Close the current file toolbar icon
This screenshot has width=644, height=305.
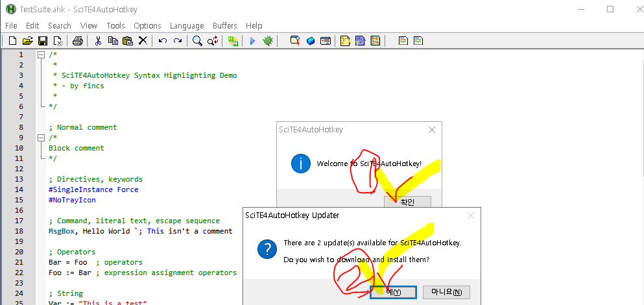click(x=58, y=41)
